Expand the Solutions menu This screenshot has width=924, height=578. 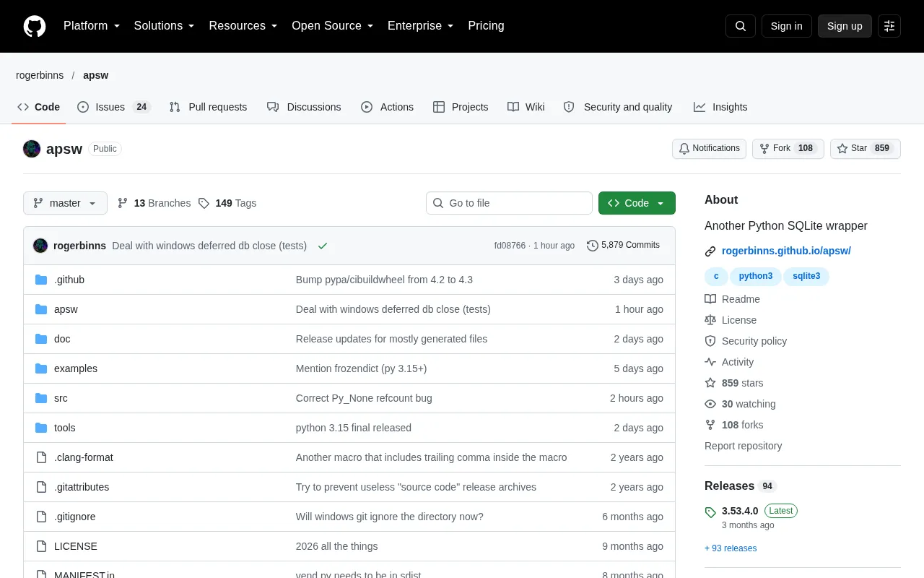[165, 26]
